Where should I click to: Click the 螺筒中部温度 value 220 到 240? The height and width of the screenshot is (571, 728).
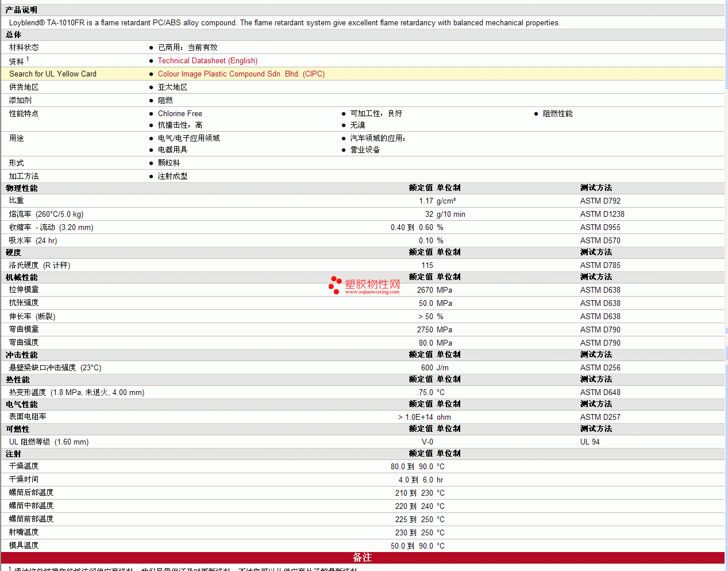point(414,506)
